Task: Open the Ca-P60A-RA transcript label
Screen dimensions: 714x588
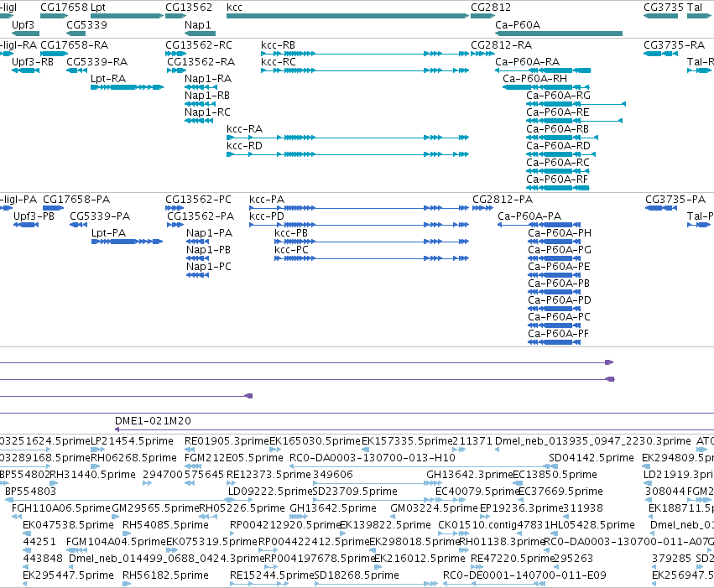Action: (527, 62)
